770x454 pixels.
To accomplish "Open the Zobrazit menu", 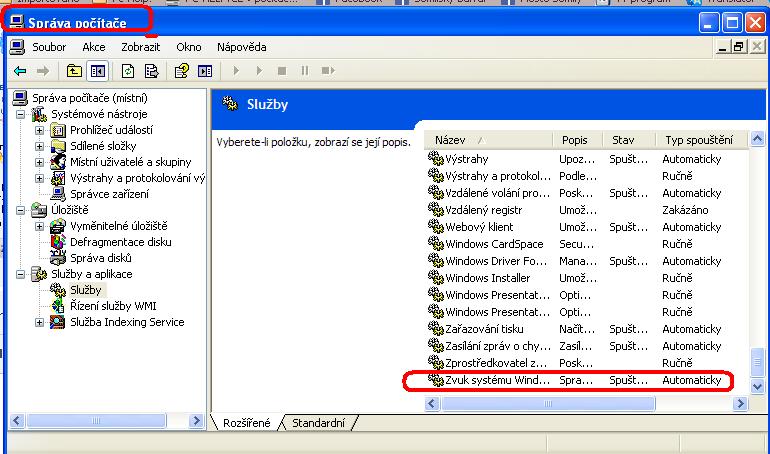I will coord(140,47).
